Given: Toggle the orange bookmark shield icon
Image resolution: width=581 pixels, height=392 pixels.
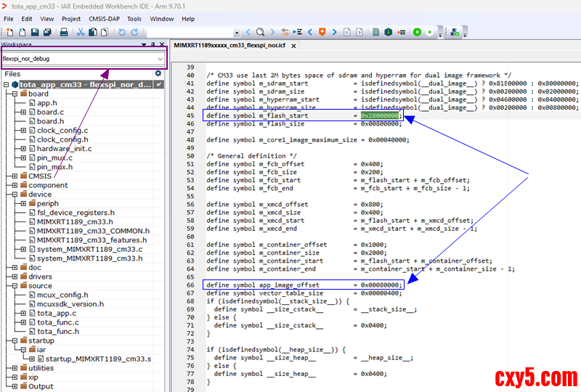Looking at the screenshot, I should pos(322,32).
